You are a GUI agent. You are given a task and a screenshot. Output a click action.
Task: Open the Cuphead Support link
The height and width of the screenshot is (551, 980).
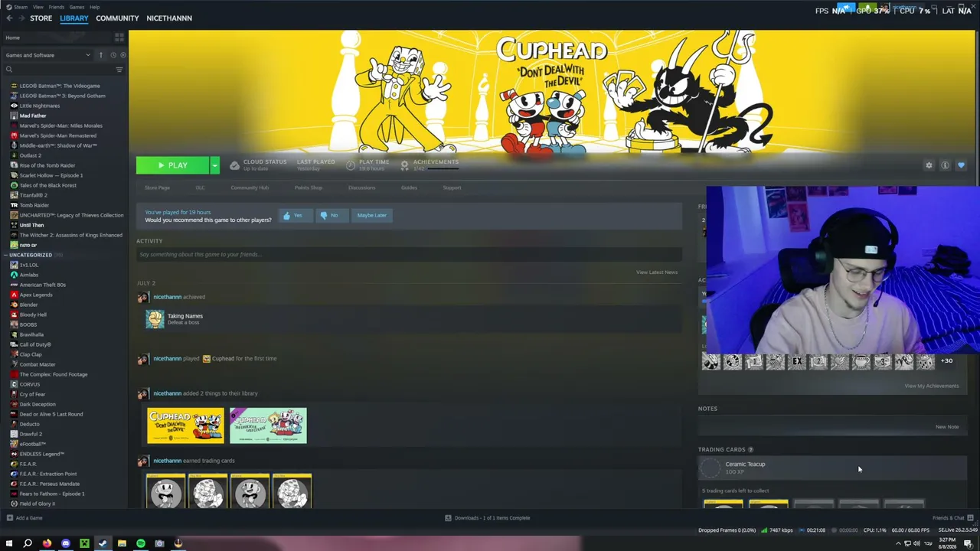point(452,187)
